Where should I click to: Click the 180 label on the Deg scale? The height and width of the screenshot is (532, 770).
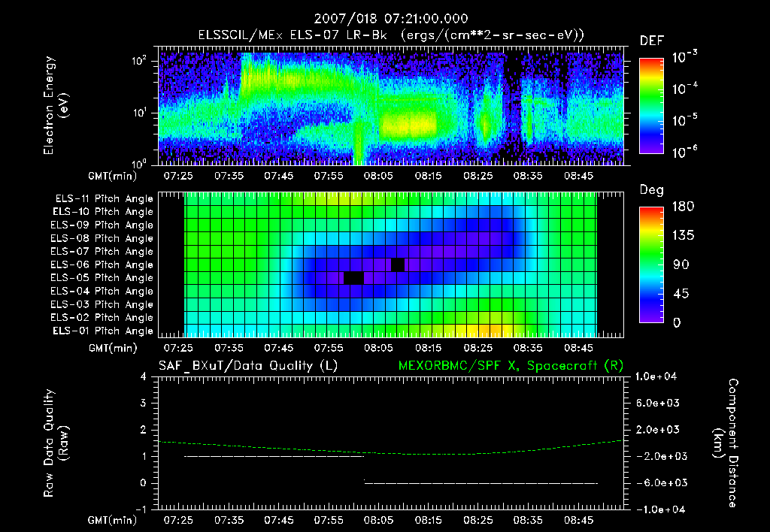683,206
